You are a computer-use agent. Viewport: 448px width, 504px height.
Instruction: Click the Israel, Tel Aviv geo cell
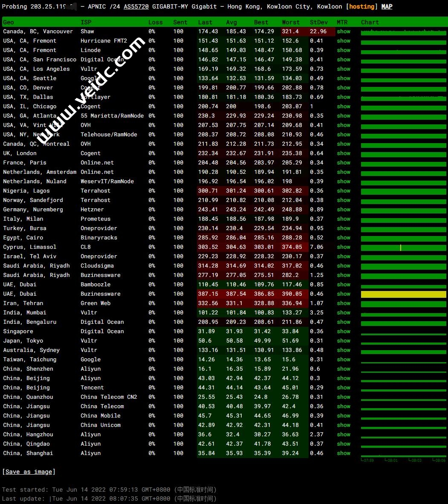(x=29, y=256)
